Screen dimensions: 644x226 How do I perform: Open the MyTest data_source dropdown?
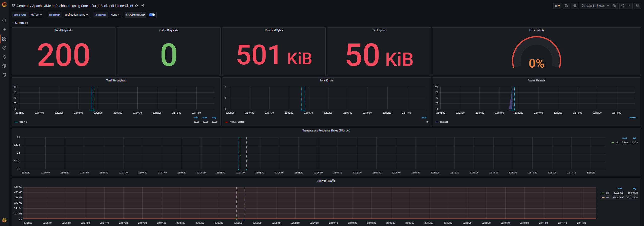tap(36, 15)
